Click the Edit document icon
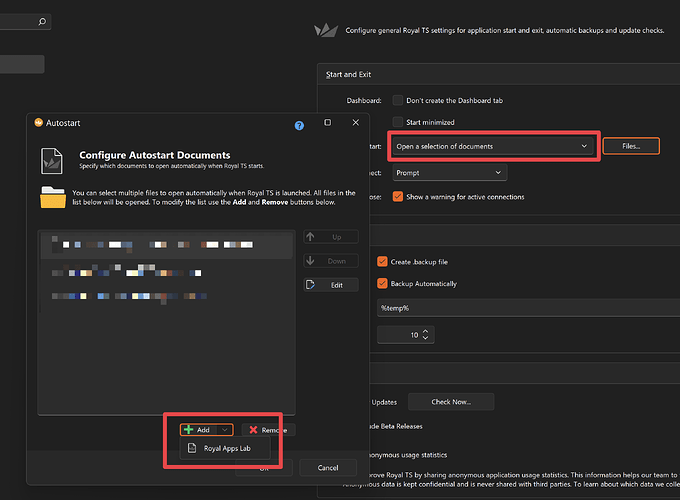 (x=311, y=285)
